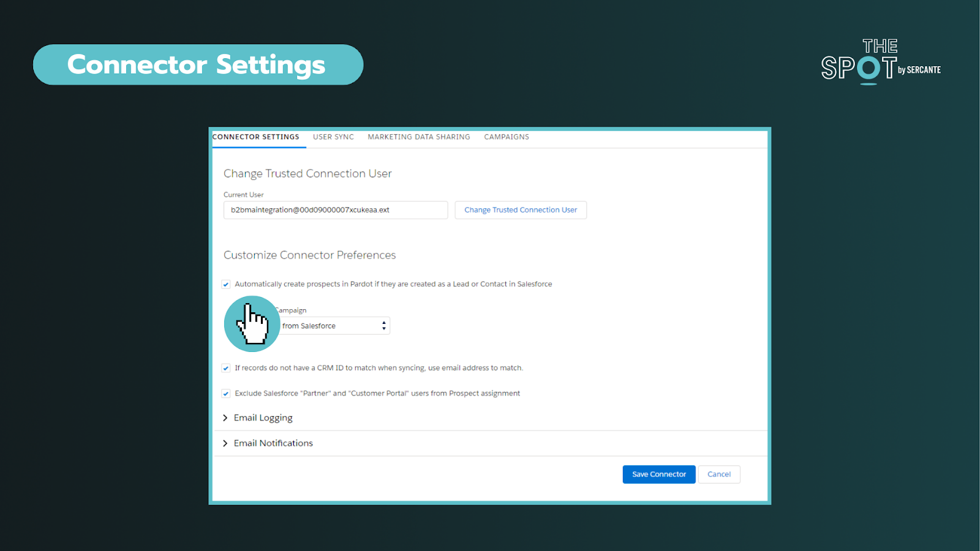Switch to the User Sync tab

pyautogui.click(x=333, y=137)
